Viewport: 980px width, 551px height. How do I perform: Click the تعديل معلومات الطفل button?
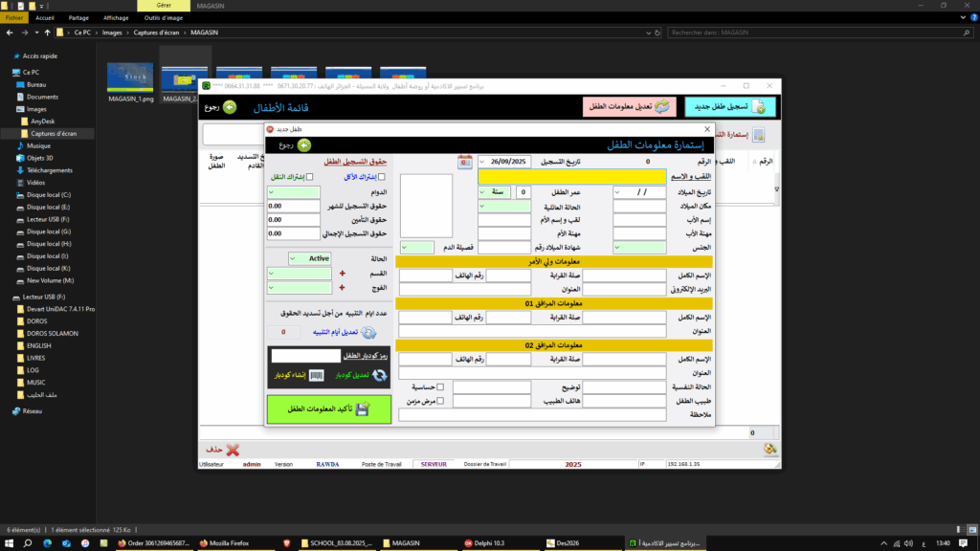[x=630, y=107]
